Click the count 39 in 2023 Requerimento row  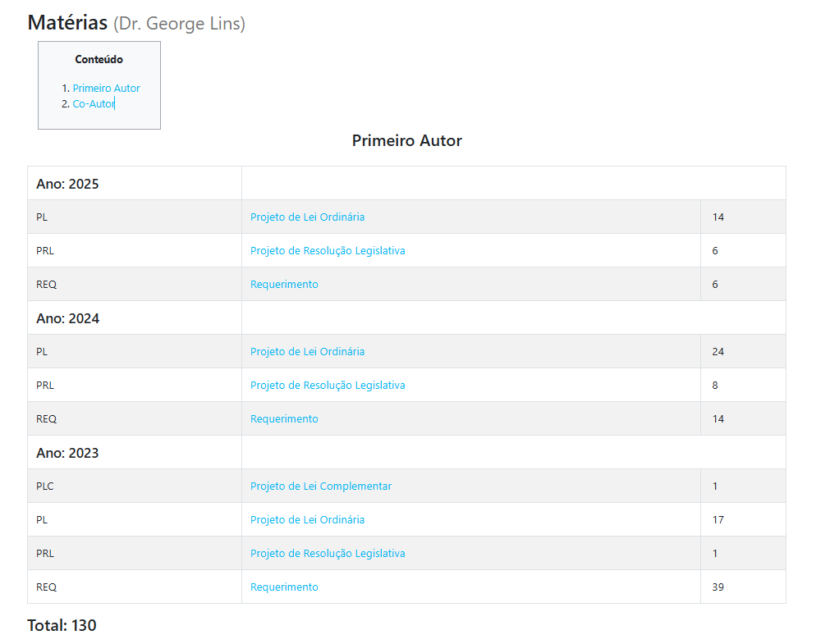pyautogui.click(x=718, y=587)
